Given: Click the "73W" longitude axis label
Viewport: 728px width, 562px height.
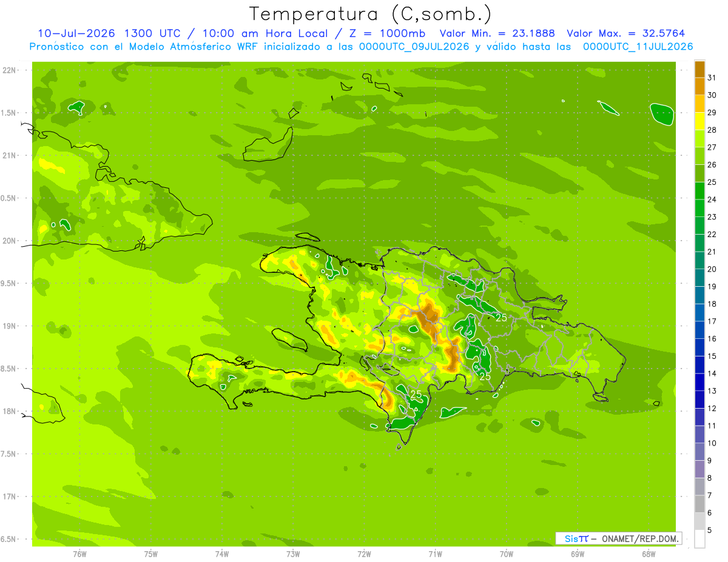Looking at the screenshot, I should click(x=293, y=554).
